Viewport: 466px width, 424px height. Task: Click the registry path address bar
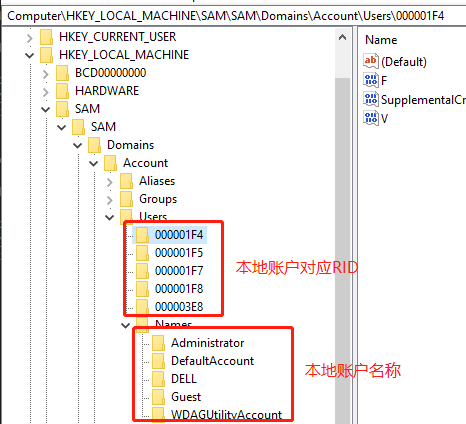click(x=233, y=16)
